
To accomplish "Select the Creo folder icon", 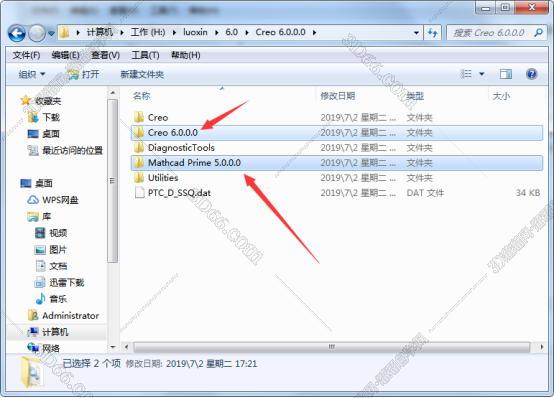I will click(x=139, y=117).
